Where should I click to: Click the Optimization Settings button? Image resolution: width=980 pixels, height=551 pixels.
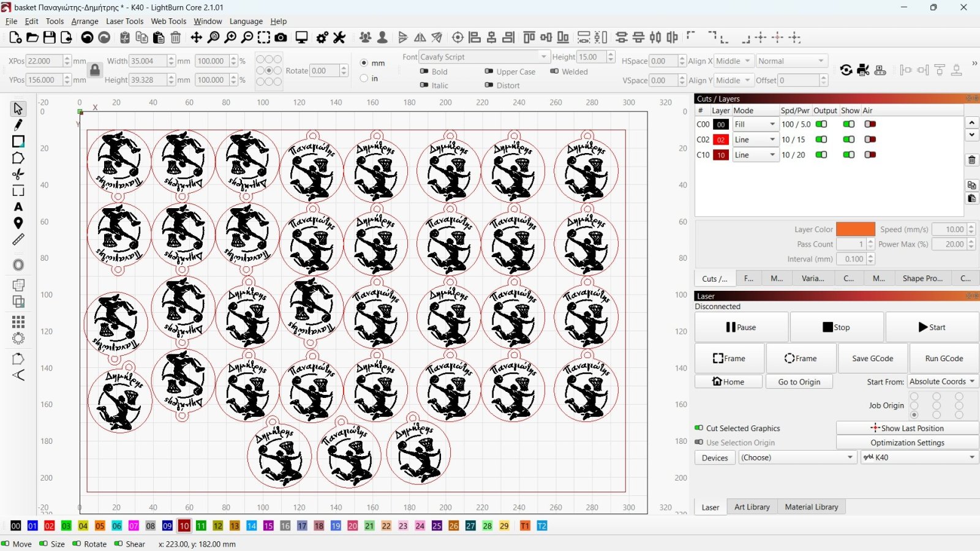[x=907, y=443]
